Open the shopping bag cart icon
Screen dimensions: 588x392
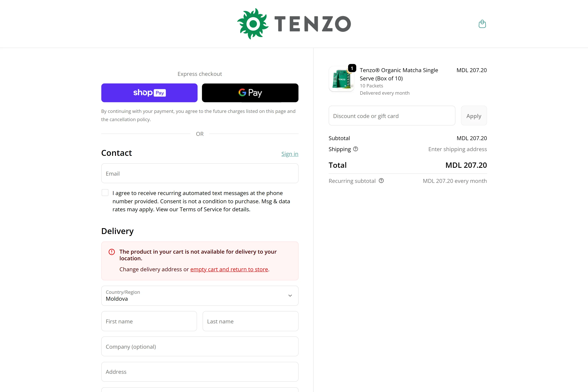point(482,24)
